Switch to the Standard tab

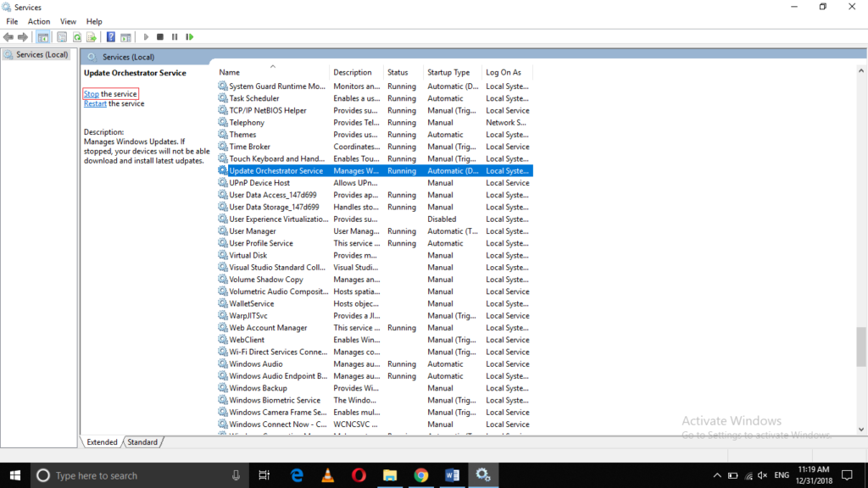(142, 442)
